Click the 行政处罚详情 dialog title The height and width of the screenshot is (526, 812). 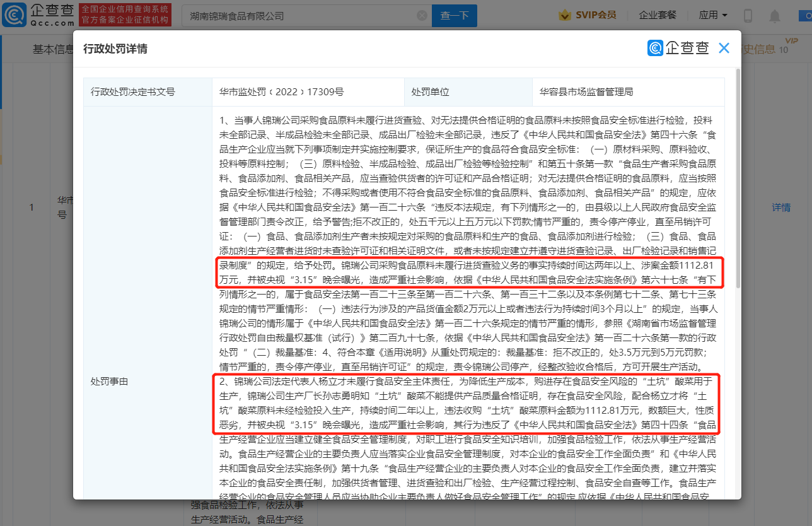pos(115,49)
